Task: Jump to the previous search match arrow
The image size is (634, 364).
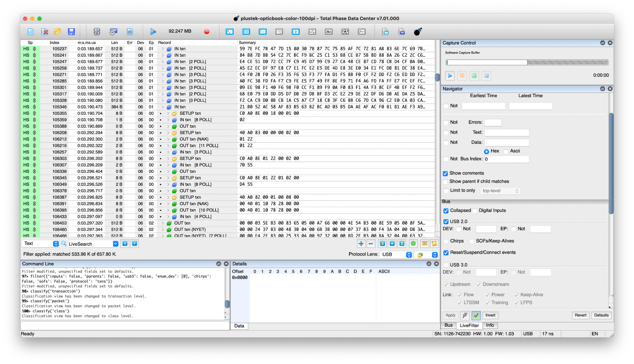Action: (x=125, y=244)
